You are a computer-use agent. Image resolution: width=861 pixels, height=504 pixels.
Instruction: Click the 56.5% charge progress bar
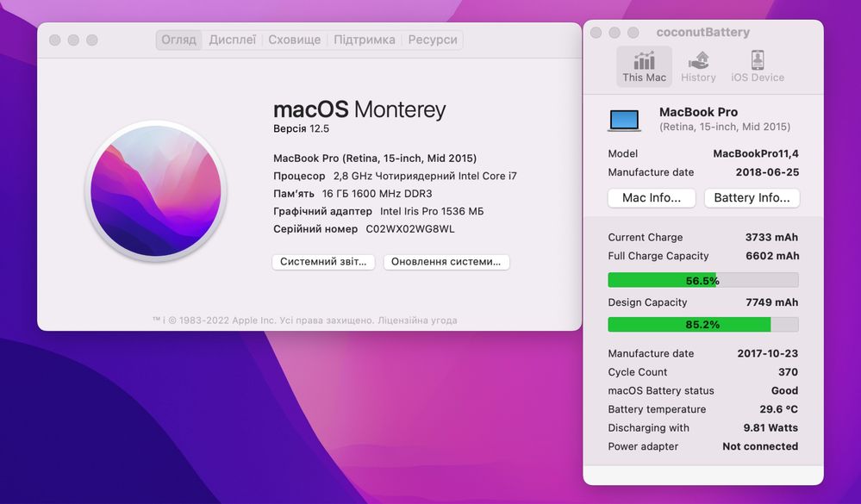703,281
